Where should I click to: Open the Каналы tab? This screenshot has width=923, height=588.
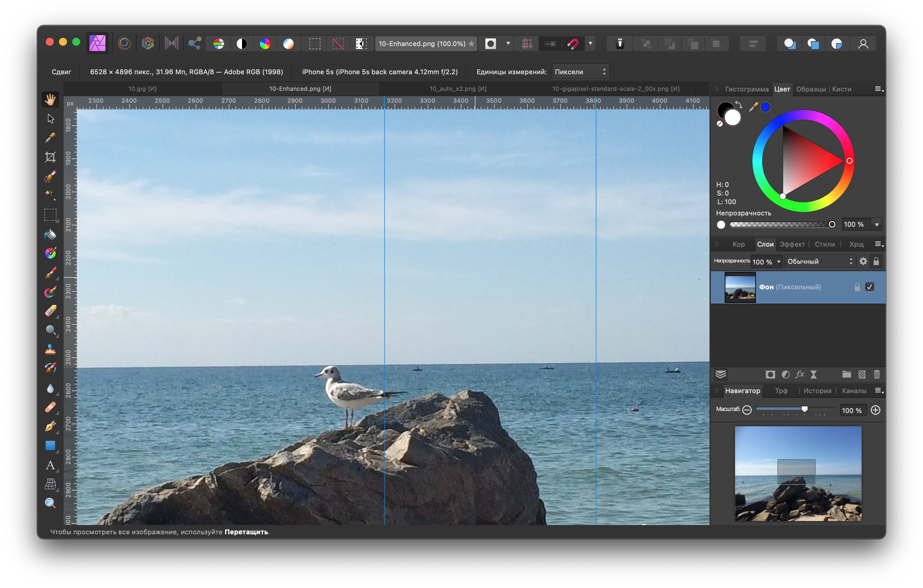854,390
